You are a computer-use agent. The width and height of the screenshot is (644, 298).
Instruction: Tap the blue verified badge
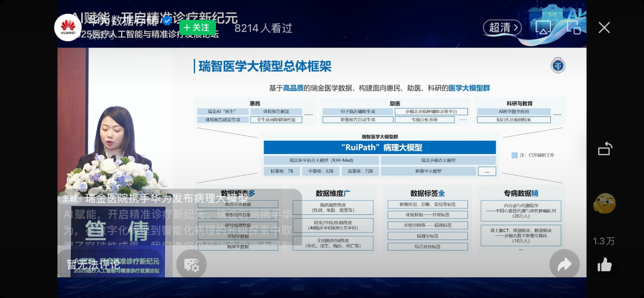tap(167, 20)
